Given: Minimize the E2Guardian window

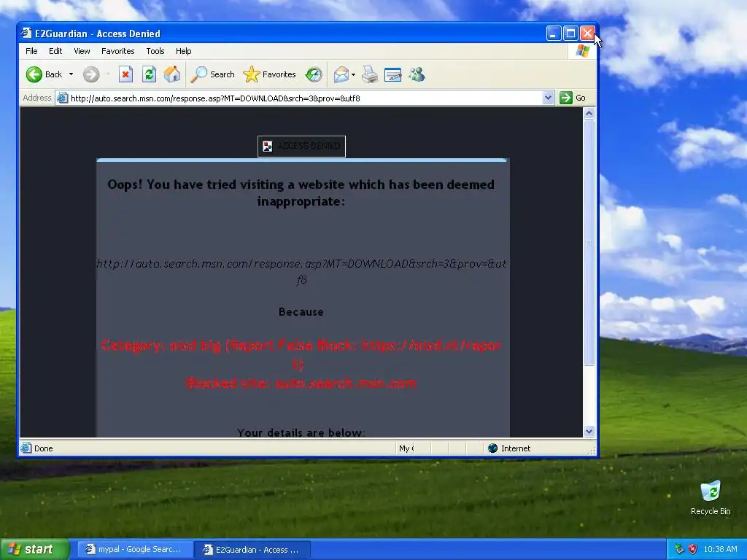Looking at the screenshot, I should 554,34.
